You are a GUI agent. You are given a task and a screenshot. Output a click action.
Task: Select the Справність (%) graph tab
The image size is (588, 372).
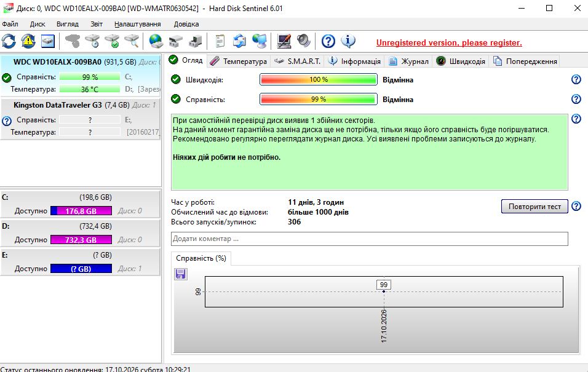click(201, 258)
